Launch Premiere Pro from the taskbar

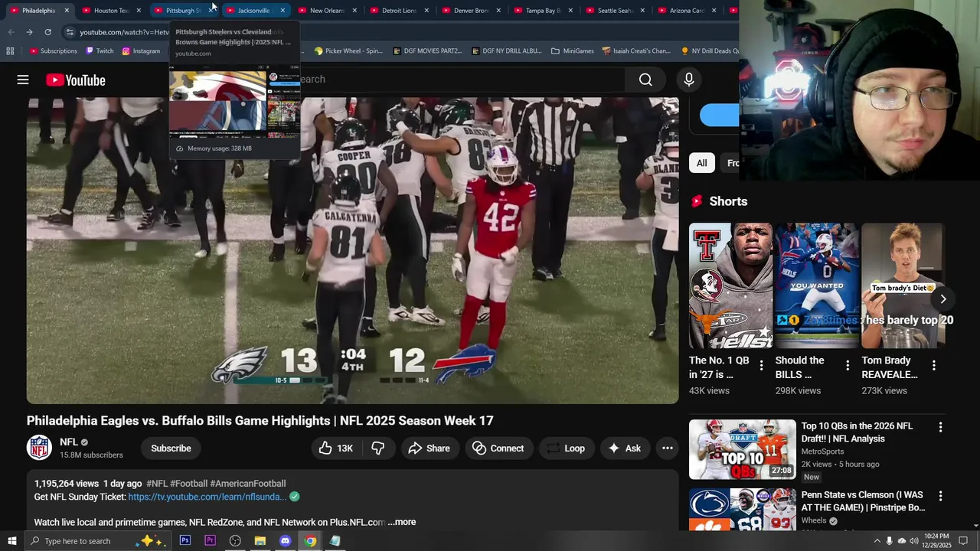[x=210, y=541]
